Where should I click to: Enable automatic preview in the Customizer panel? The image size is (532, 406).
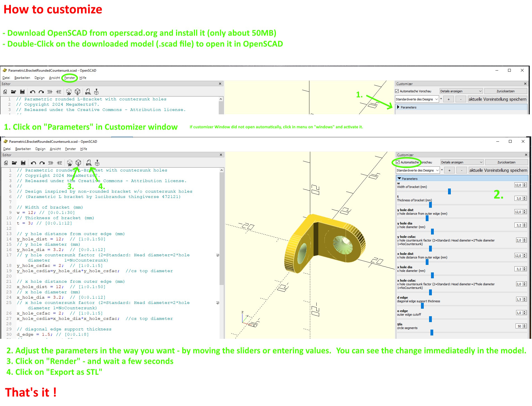point(398,162)
